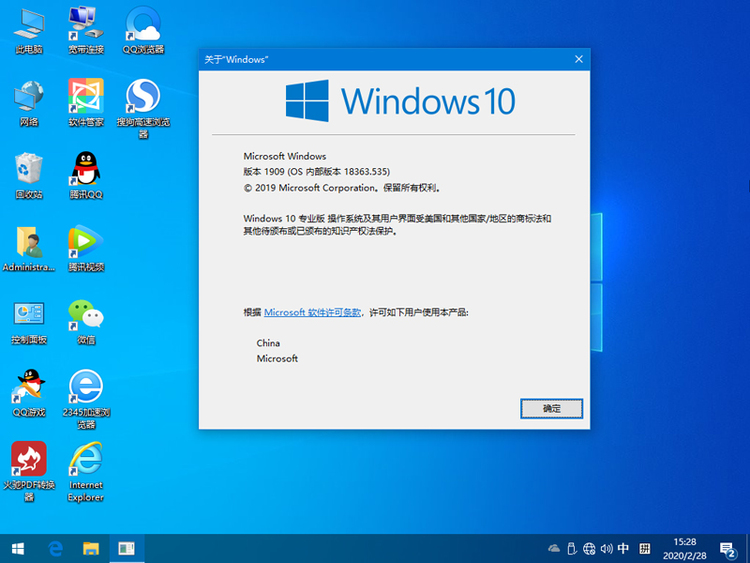Viewport: 750px width, 563px height.
Task: Select 火绒PDF转换器 desktop shortcut
Action: point(29,460)
